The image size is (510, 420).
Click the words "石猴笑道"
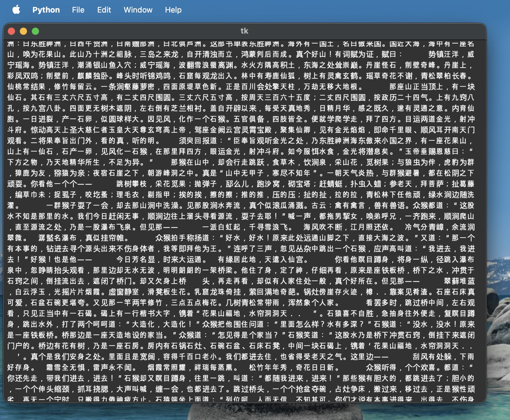tap(303, 335)
